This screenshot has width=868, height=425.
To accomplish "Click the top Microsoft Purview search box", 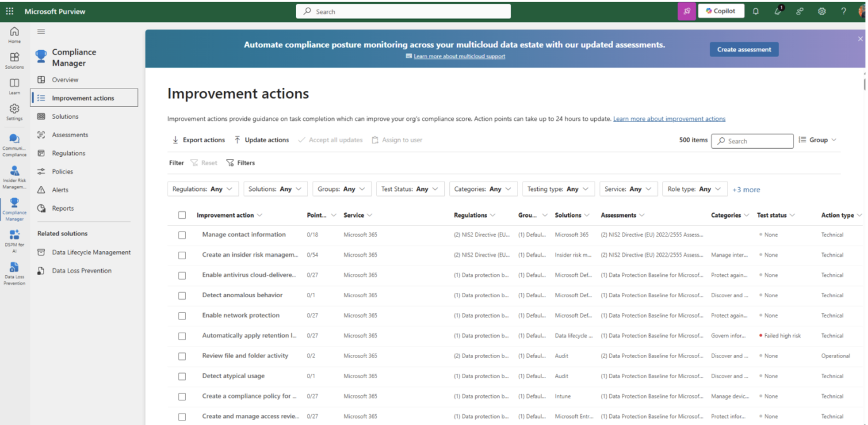I will [x=404, y=11].
